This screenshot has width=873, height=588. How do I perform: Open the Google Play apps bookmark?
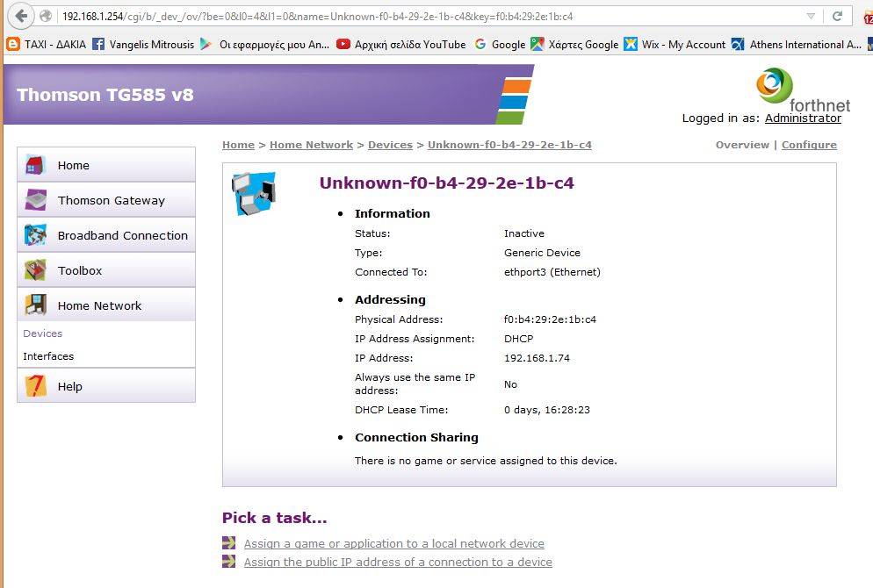[x=264, y=45]
